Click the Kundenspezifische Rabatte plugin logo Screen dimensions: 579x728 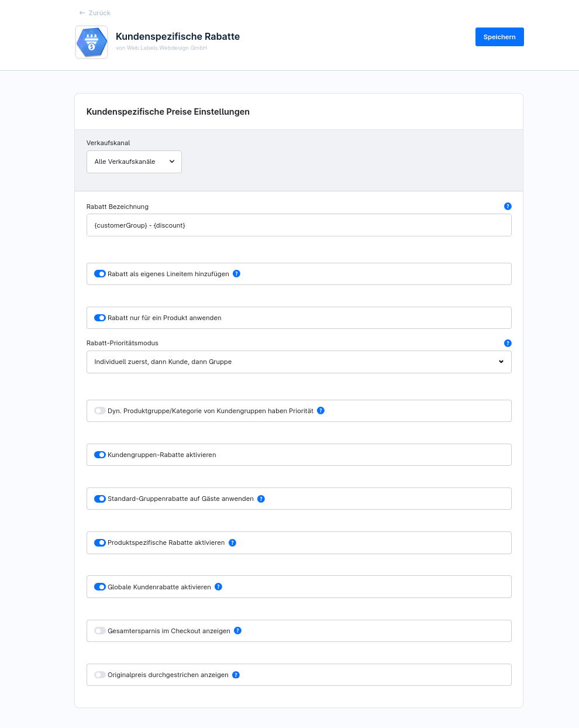92,42
